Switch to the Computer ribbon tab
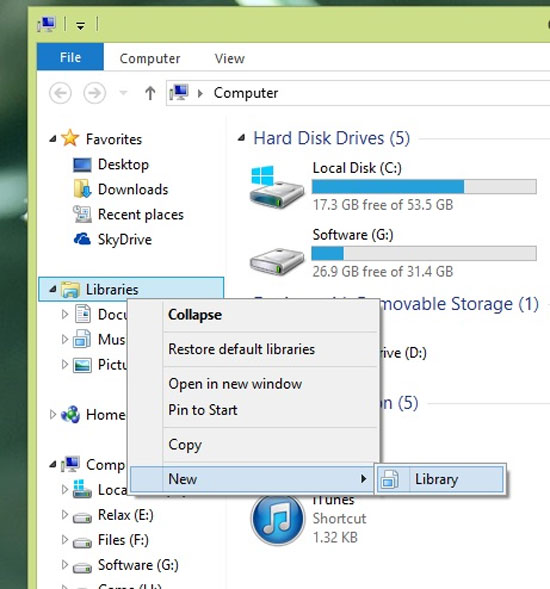 point(150,59)
